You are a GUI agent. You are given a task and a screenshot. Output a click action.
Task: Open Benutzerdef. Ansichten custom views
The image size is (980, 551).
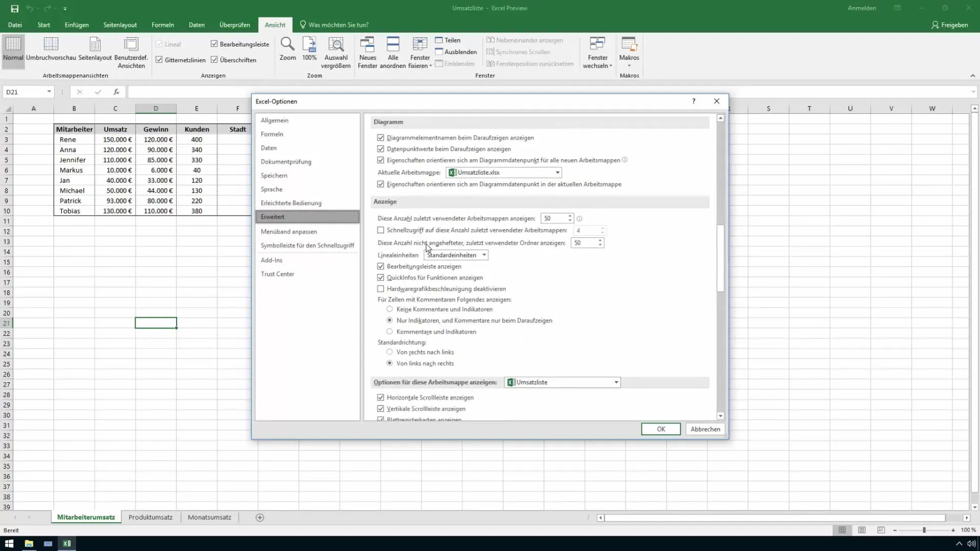131,53
